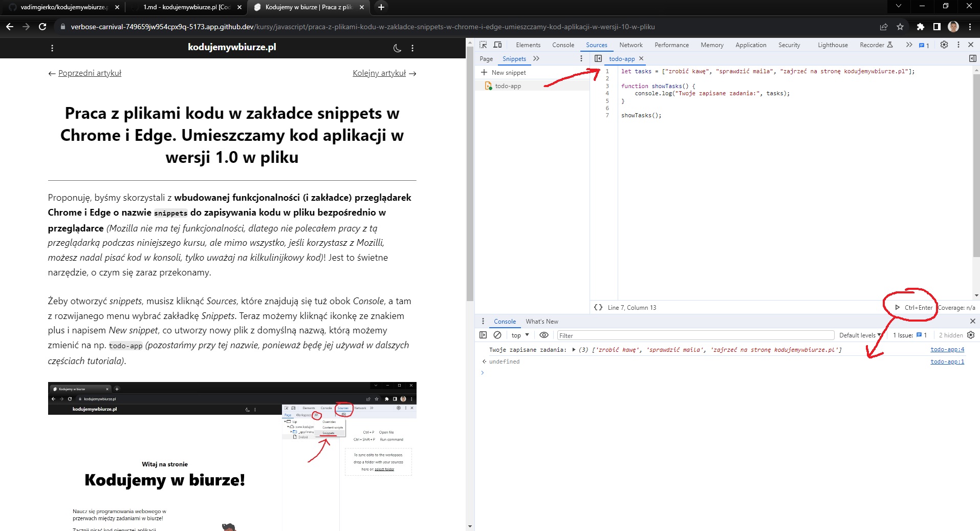This screenshot has width=980, height=531.
Task: Open the Console drawer three-dot menu
Action: pos(483,321)
